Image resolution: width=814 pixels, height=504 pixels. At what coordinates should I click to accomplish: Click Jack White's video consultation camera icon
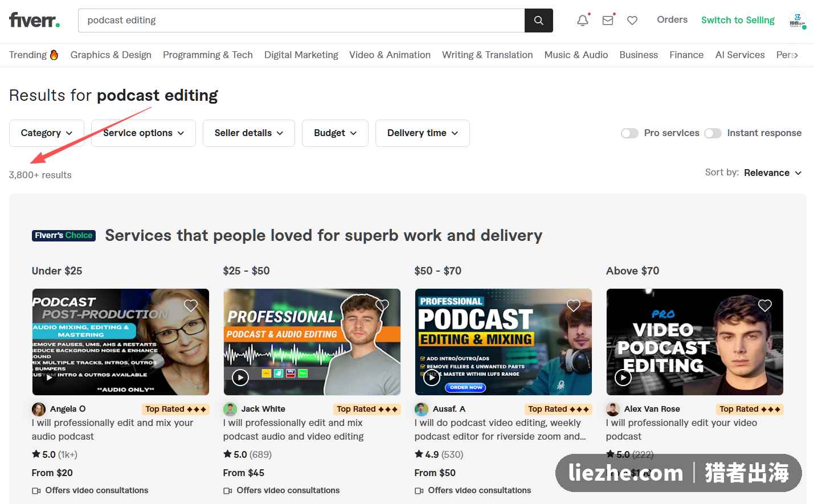click(228, 490)
